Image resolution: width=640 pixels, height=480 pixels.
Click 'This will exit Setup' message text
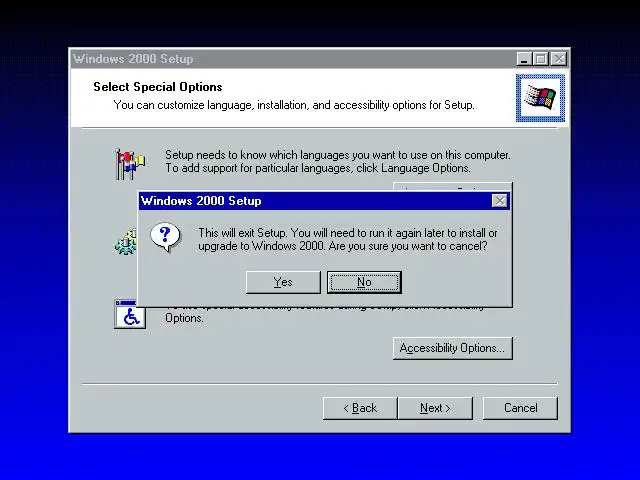click(347, 240)
